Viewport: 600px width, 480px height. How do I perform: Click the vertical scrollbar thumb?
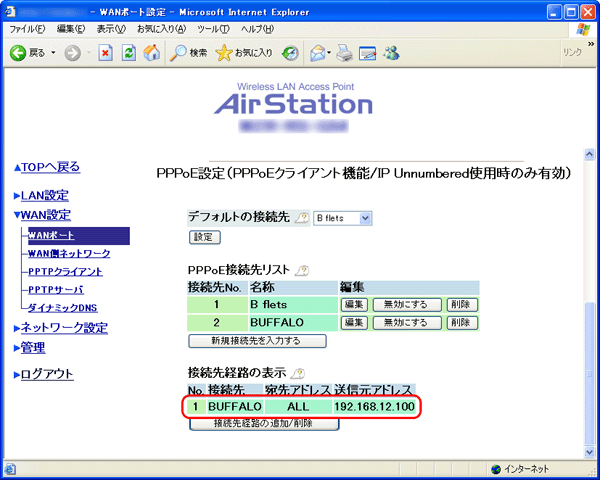tap(589, 373)
